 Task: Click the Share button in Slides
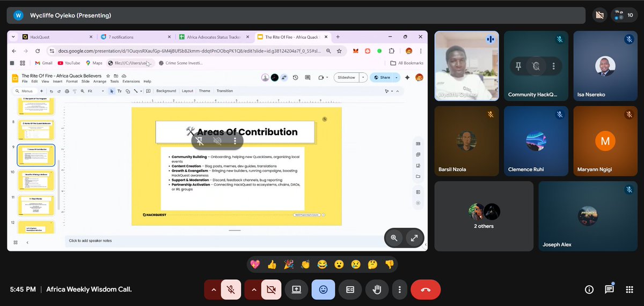click(x=382, y=78)
